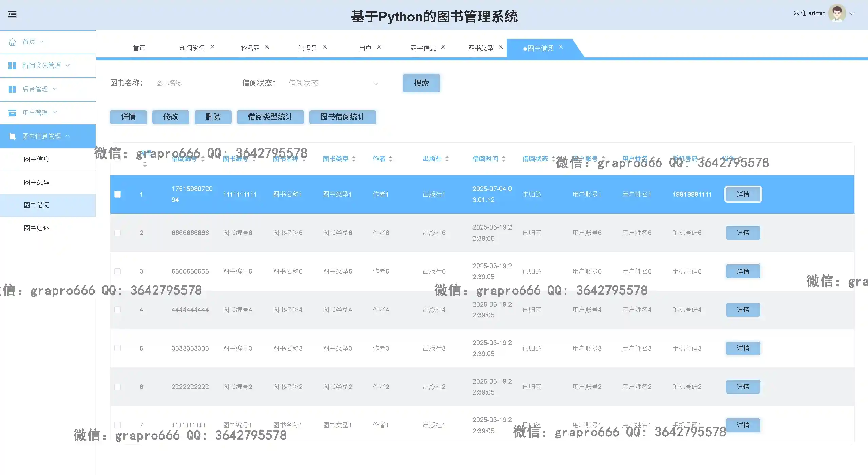The height and width of the screenshot is (475, 868).
Task: Tick the row 5 checkbox
Action: (117, 348)
